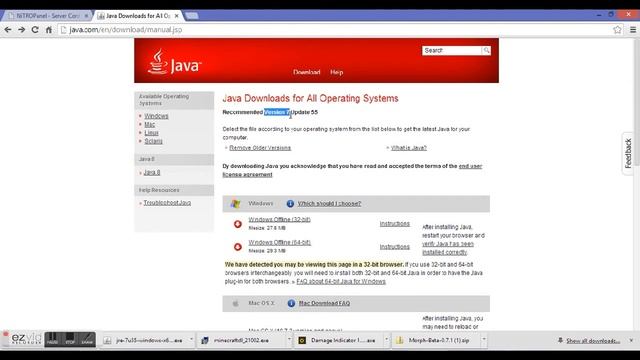Open the Chrome menu hamburger icon
The height and width of the screenshot is (360, 640).
[633, 30]
